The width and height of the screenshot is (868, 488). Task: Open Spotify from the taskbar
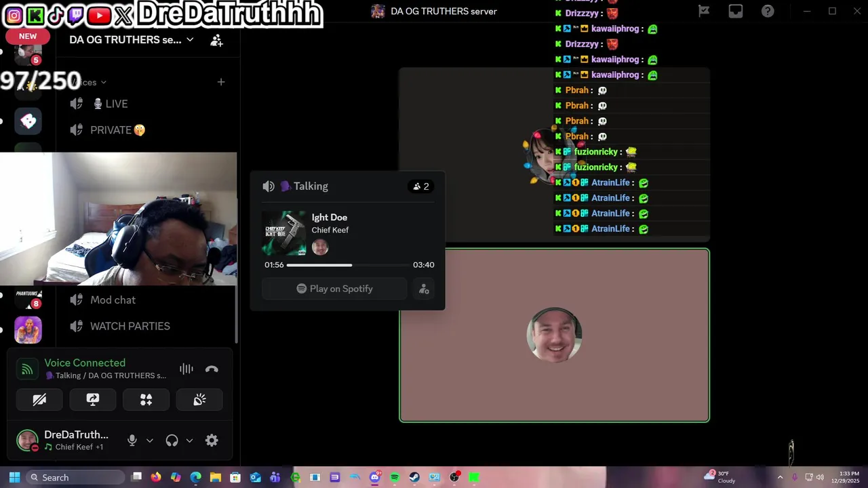395,478
